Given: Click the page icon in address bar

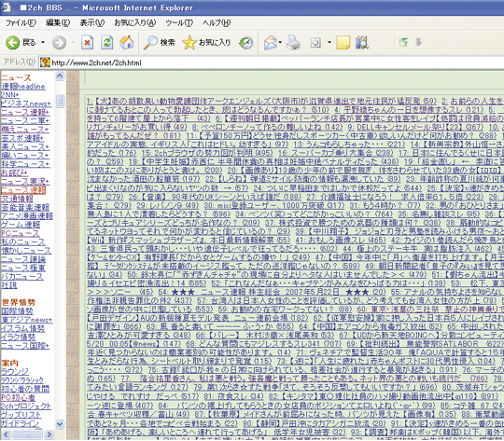Looking at the screenshot, I should pyautogui.click(x=45, y=62).
